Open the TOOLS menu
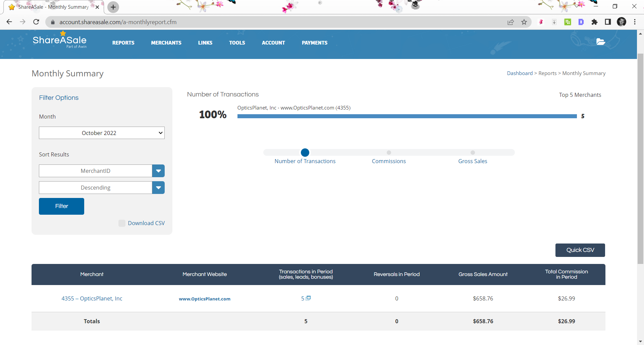The image size is (644, 345). (237, 43)
